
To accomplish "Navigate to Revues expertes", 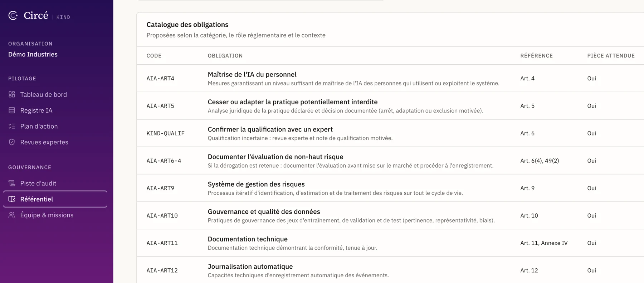I will coord(55,142).
